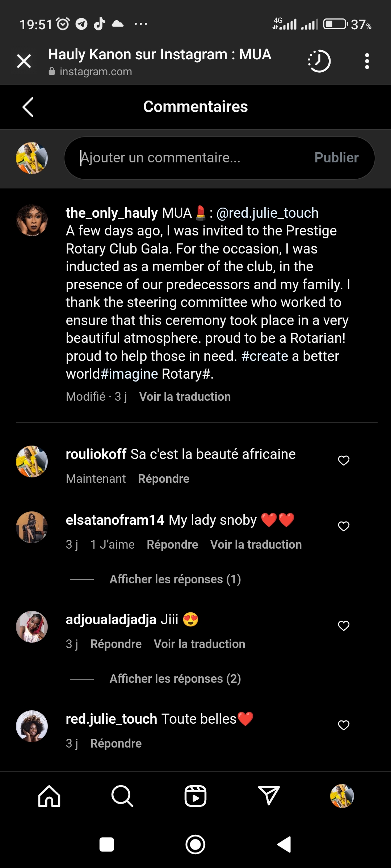Tap the browser history clock icon

pyautogui.click(x=319, y=61)
